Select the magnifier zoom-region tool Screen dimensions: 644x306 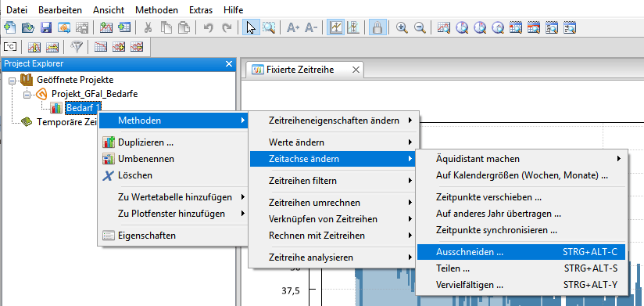[269, 27]
